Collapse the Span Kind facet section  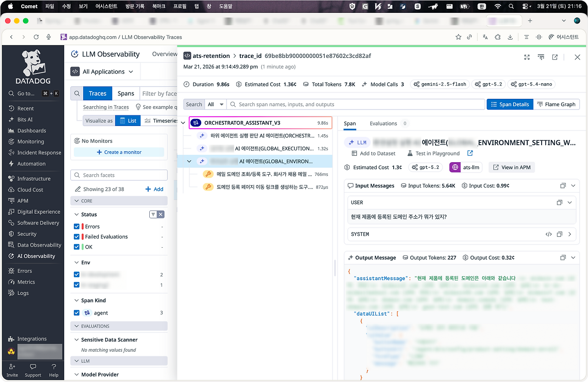76,301
